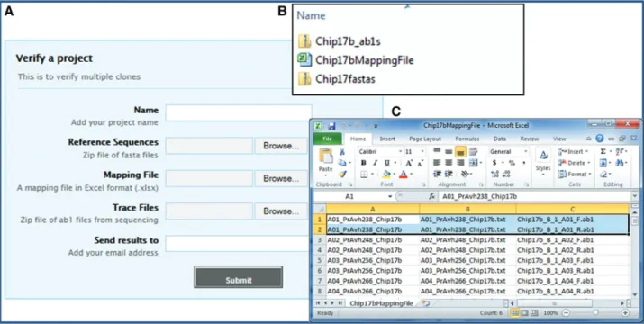Click the Submit button in Verify a project

pyautogui.click(x=238, y=277)
